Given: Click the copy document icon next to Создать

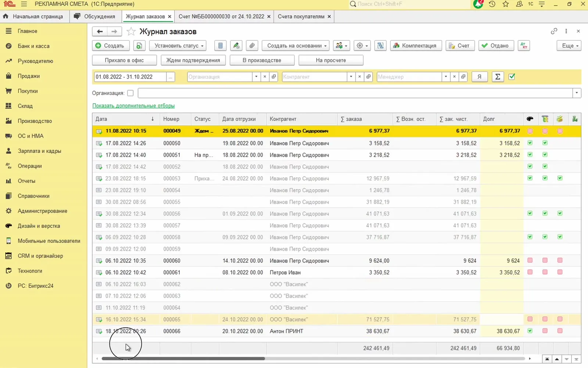Looking at the screenshot, I should point(139,46).
